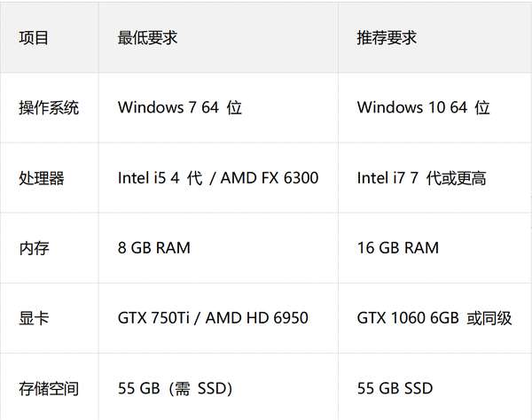The width and height of the screenshot is (532, 420).
Task: Click the 处理器 row label
Action: pyautogui.click(x=41, y=178)
